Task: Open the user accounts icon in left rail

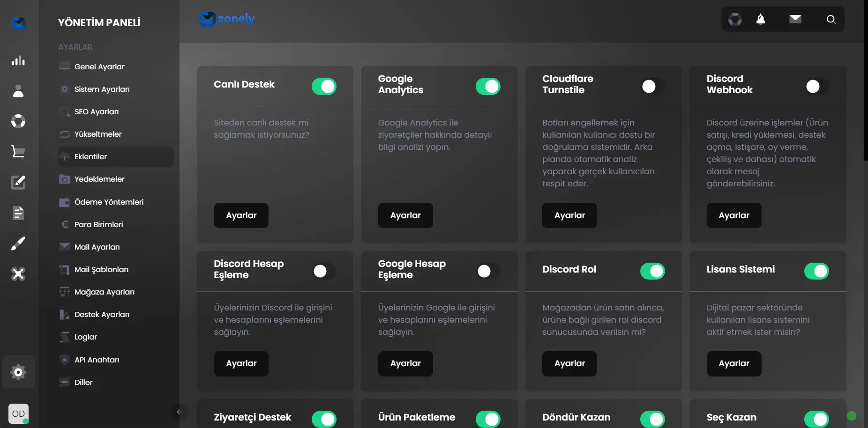Action: (x=18, y=91)
